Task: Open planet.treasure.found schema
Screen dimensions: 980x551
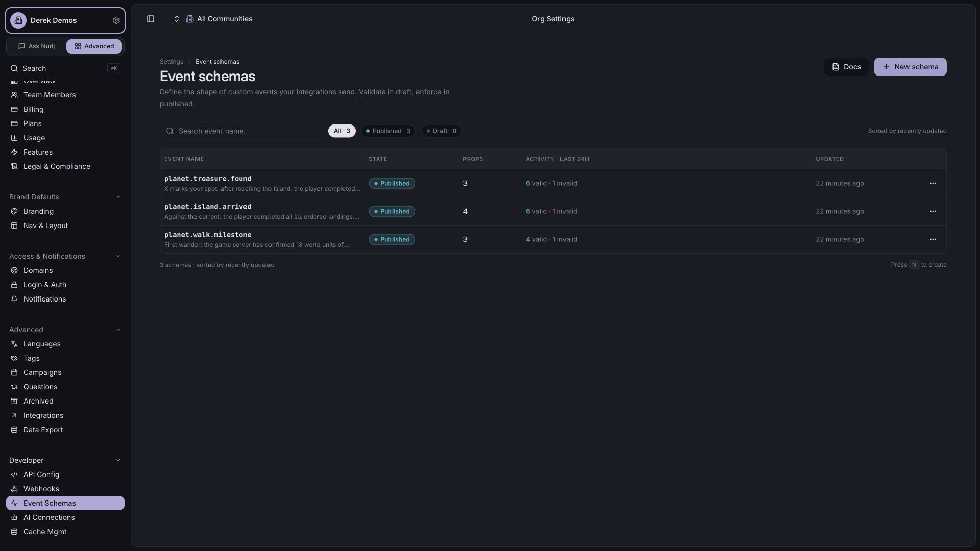Action: pyautogui.click(x=208, y=179)
